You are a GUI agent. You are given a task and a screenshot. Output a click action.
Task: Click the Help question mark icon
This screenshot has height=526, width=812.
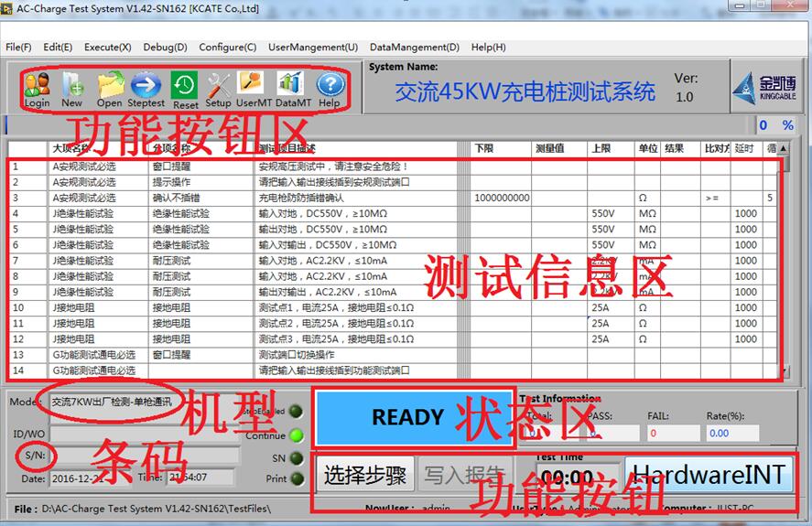pyautogui.click(x=330, y=87)
